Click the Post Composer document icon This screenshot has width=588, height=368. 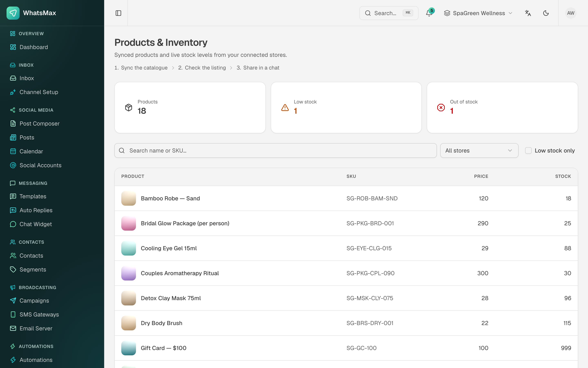[13, 124]
